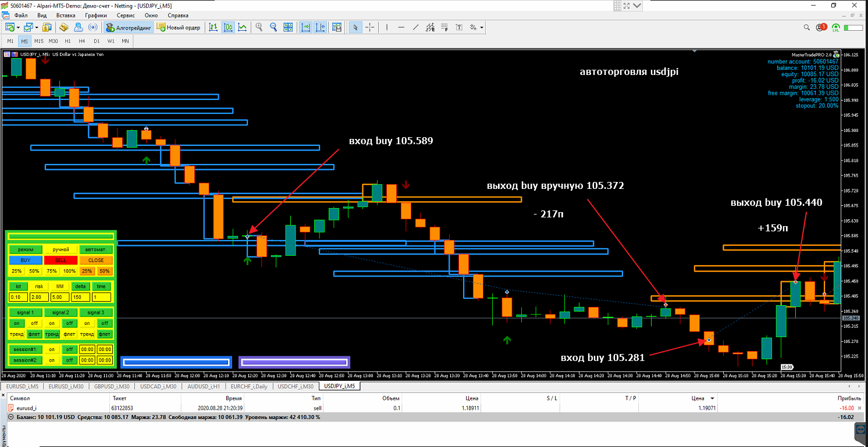Open the cloud VPS hosting icon
This screenshot has height=447, width=868.
78,27
